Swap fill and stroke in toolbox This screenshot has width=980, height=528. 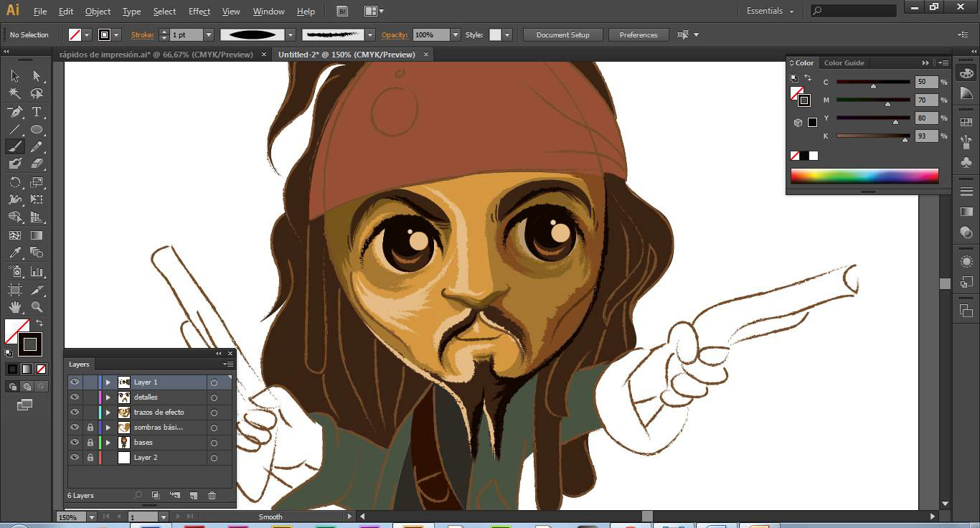point(39,324)
